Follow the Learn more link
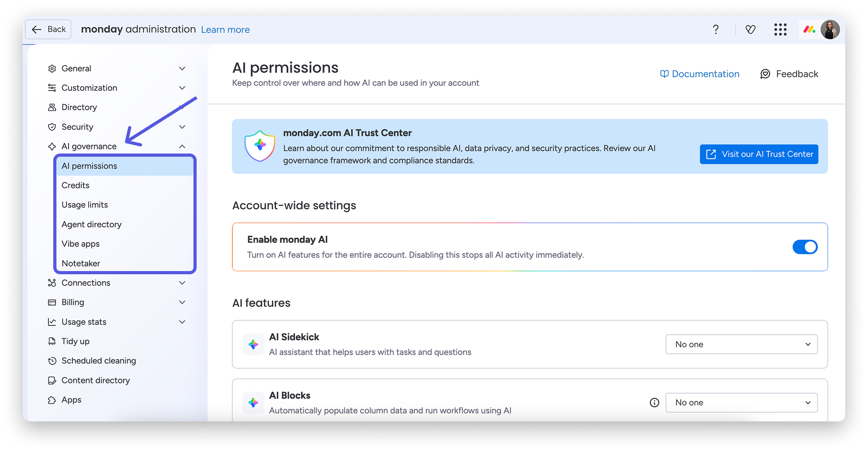868x451 pixels. coord(225,30)
